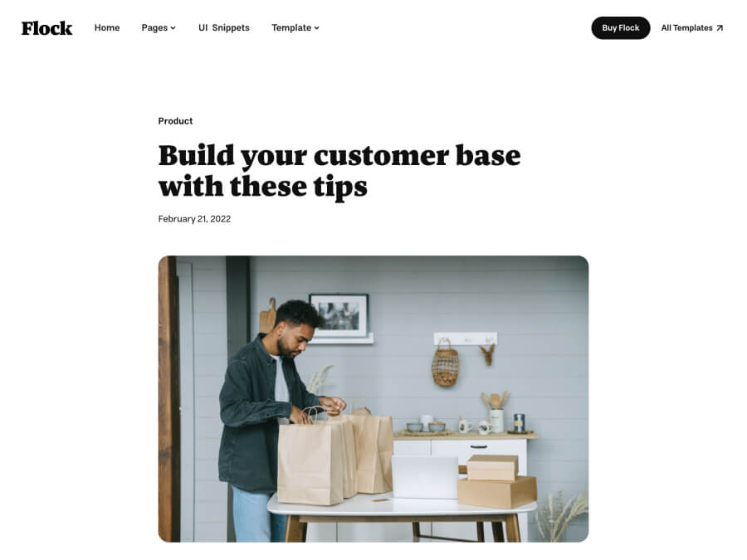Screen dimensions: 747x560
Task: Expand the Pages dropdown menu
Action: pyautogui.click(x=159, y=27)
